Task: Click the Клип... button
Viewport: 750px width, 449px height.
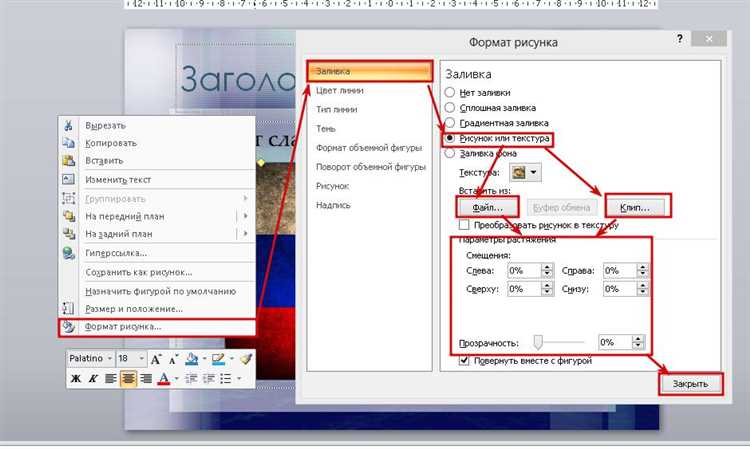Action: [635, 208]
